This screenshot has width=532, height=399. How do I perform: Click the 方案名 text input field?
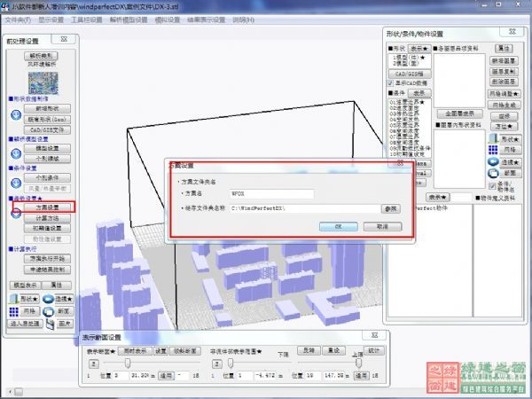pos(271,192)
